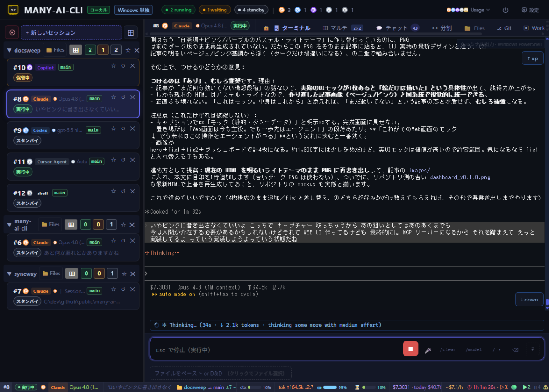Click the magic wand icon in input bar

pyautogui.click(x=428, y=349)
